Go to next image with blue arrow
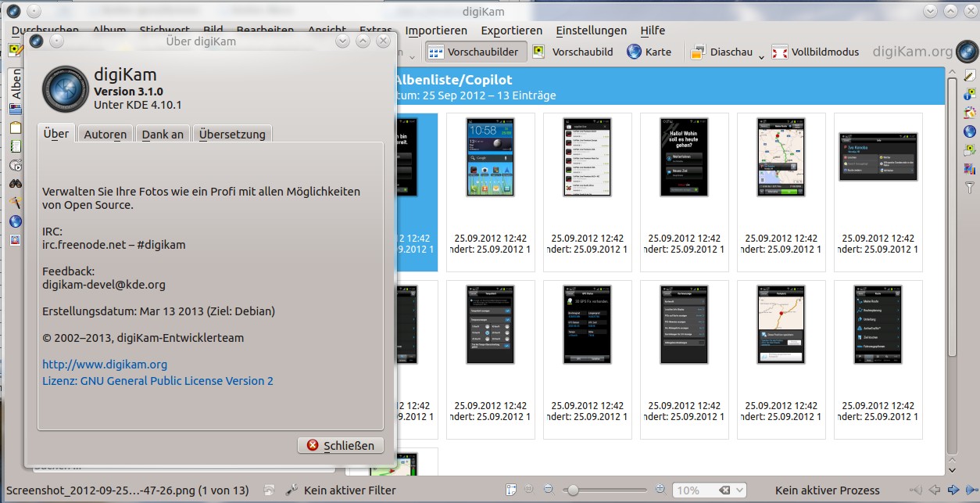The width and height of the screenshot is (980, 503). tap(953, 490)
